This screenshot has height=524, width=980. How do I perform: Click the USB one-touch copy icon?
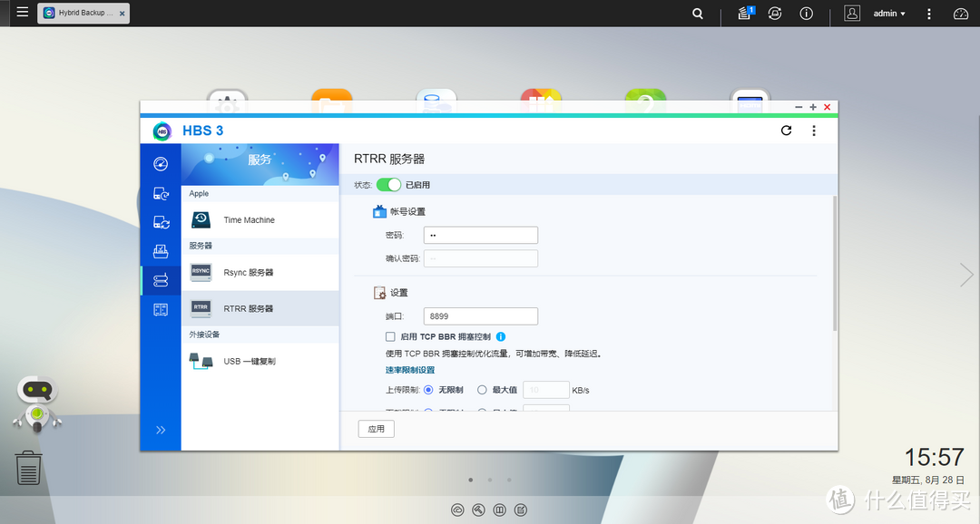(x=201, y=361)
